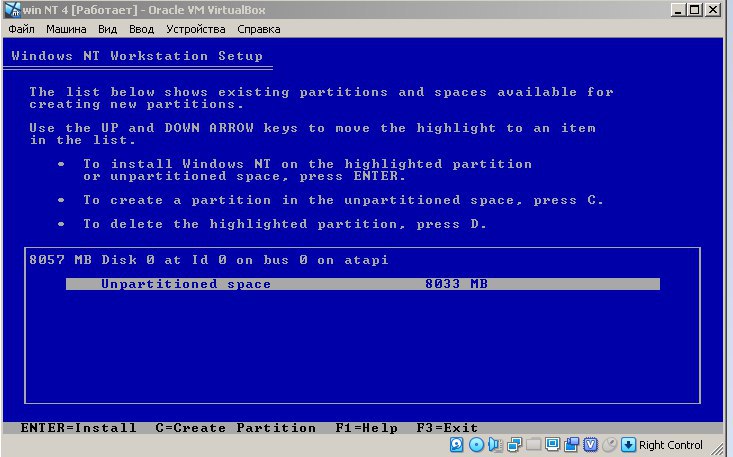Click the 'F1=Help' status bar text

[366, 428]
